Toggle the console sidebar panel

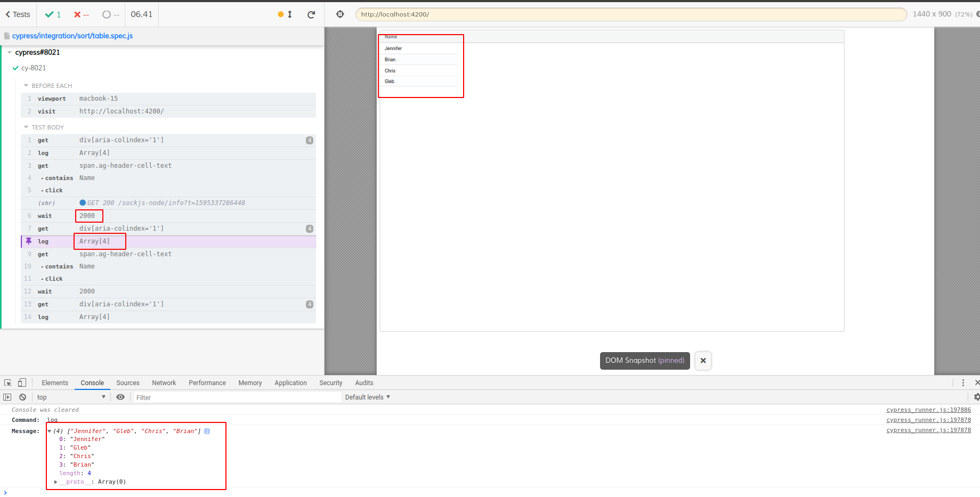[x=7, y=397]
